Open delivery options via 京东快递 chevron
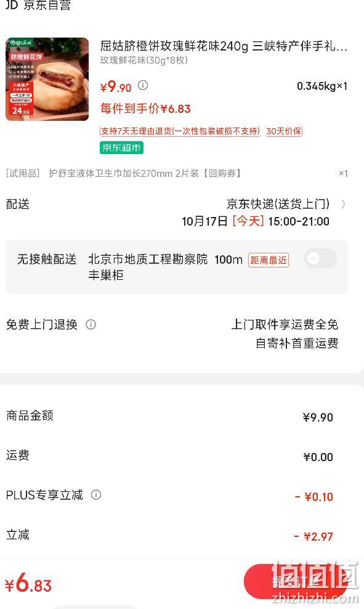The width and height of the screenshot is (364, 609). [343, 204]
